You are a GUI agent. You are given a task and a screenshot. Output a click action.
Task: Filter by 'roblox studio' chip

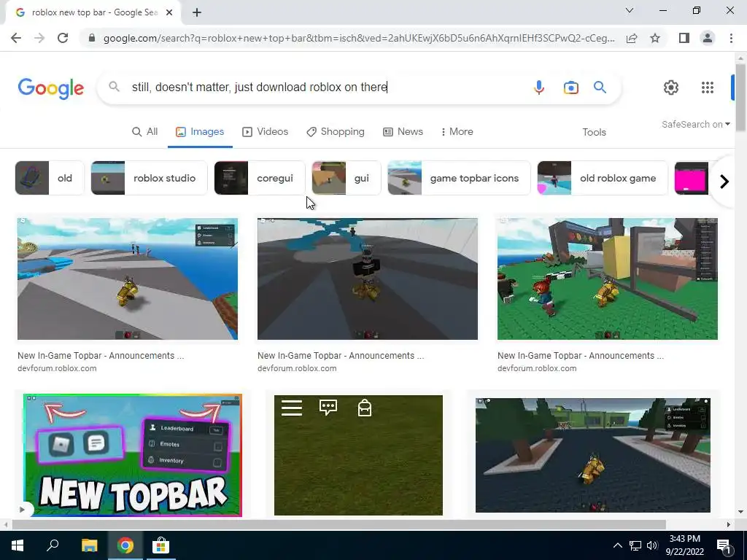point(149,178)
